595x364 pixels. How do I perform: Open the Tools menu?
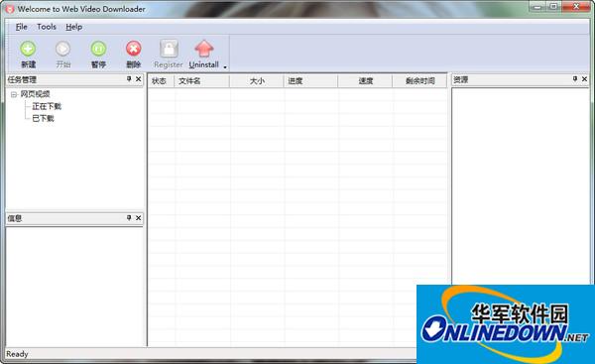47,27
